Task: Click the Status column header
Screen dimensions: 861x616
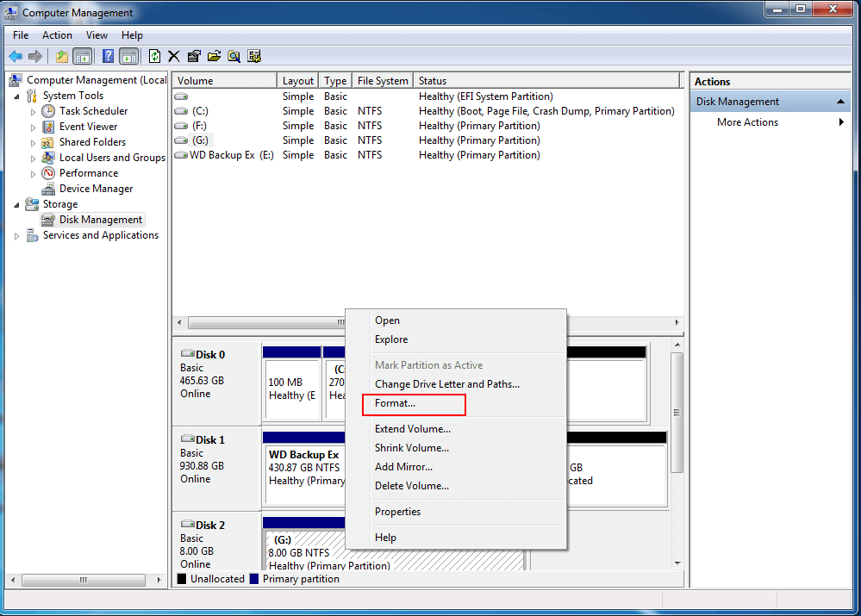Action: coord(546,81)
